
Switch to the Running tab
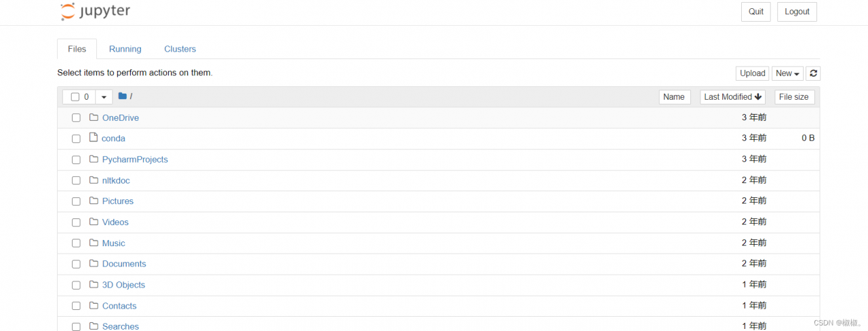pos(125,49)
